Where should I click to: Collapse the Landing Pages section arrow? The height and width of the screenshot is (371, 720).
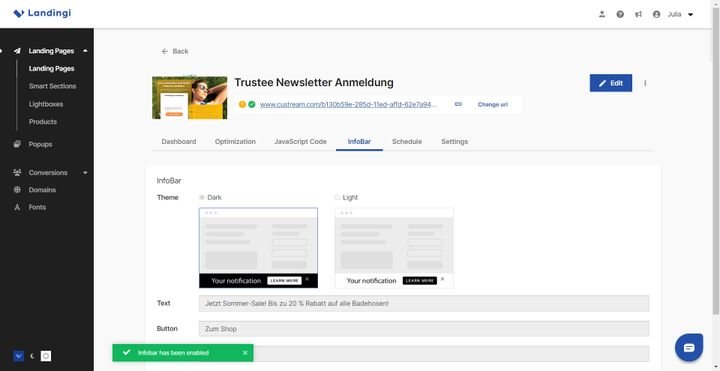[x=85, y=51]
